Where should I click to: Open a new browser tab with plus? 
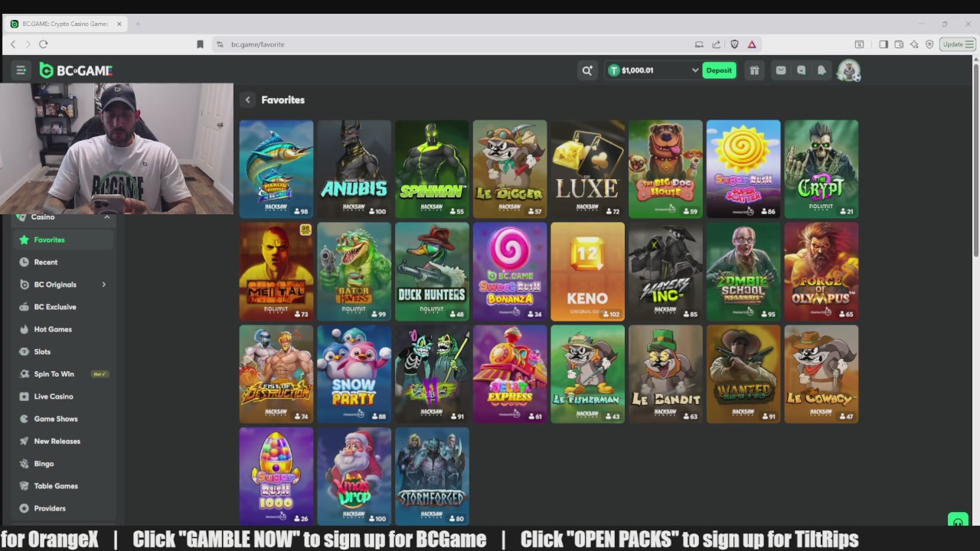138,24
